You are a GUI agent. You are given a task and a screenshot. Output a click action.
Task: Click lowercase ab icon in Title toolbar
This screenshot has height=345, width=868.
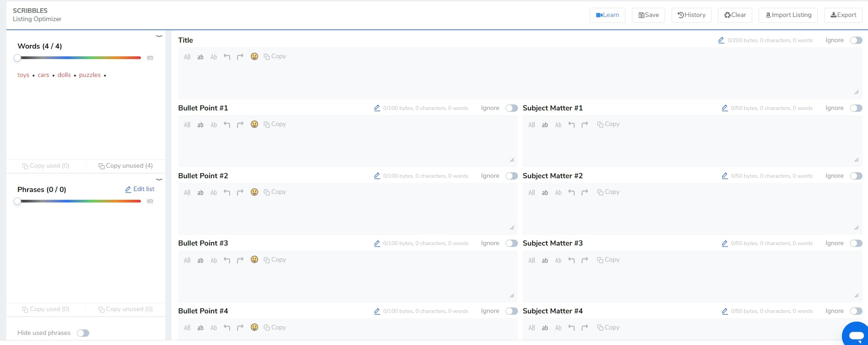click(x=200, y=57)
